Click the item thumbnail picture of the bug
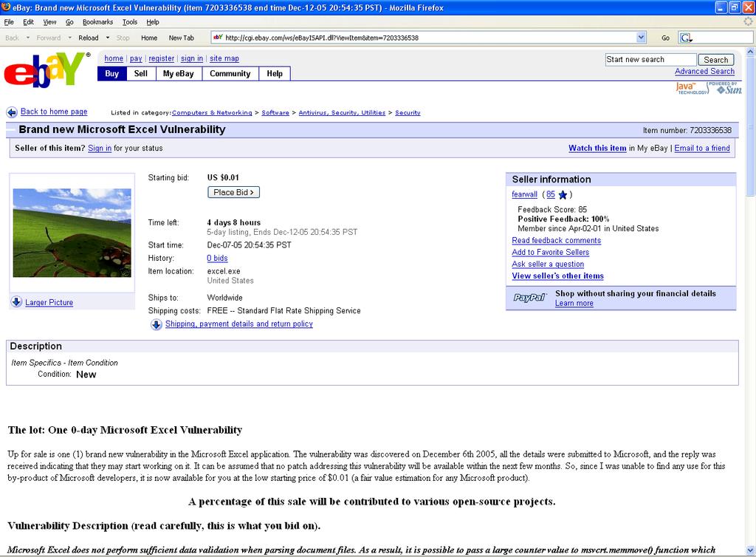 point(72,233)
